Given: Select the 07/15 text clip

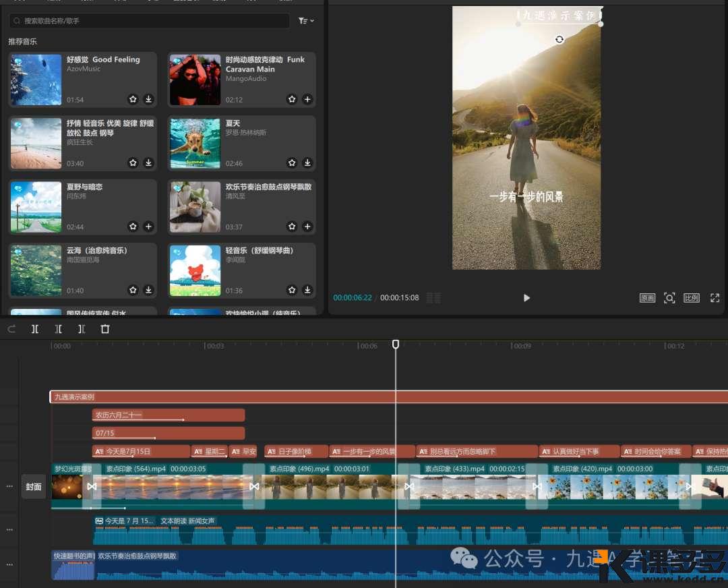Looking at the screenshot, I should tap(169, 433).
